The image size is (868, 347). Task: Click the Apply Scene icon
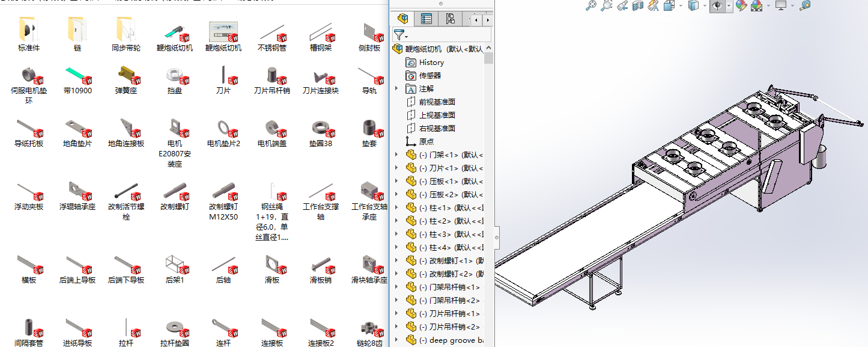tap(755, 6)
